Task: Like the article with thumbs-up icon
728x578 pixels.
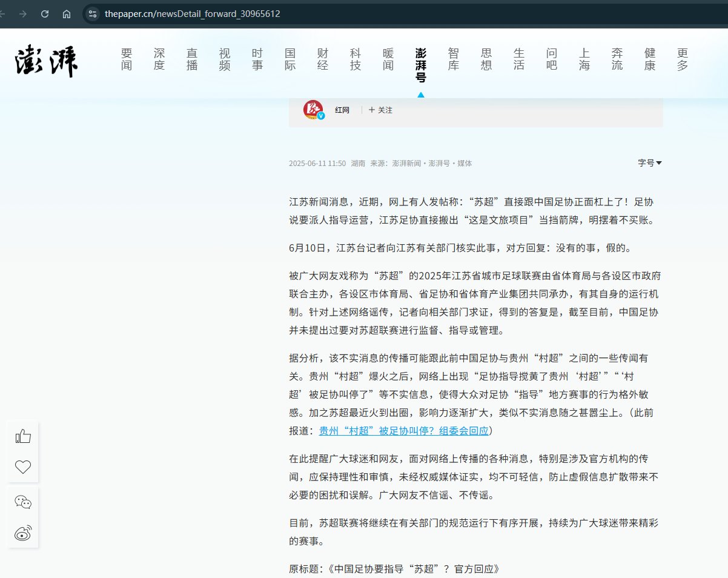Action: (x=23, y=436)
